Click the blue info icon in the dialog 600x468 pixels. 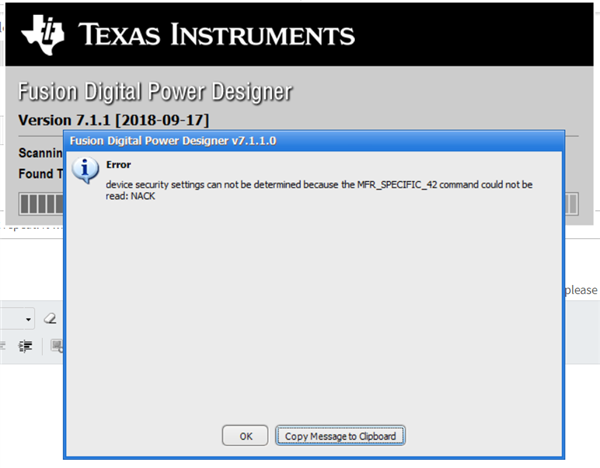85,170
